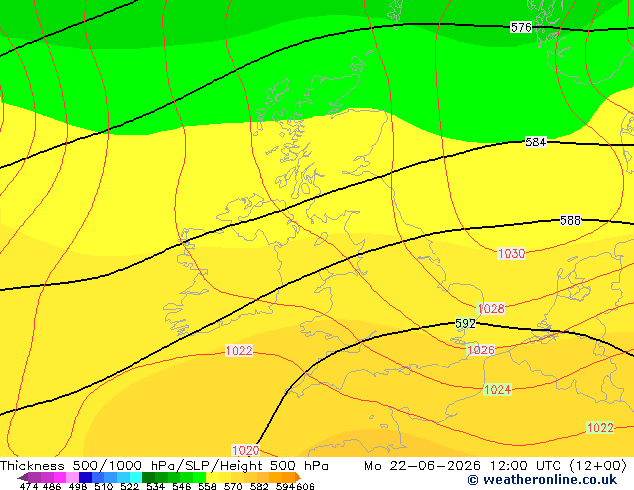Click legend value 606
The width and height of the screenshot is (634, 490).
(x=305, y=486)
